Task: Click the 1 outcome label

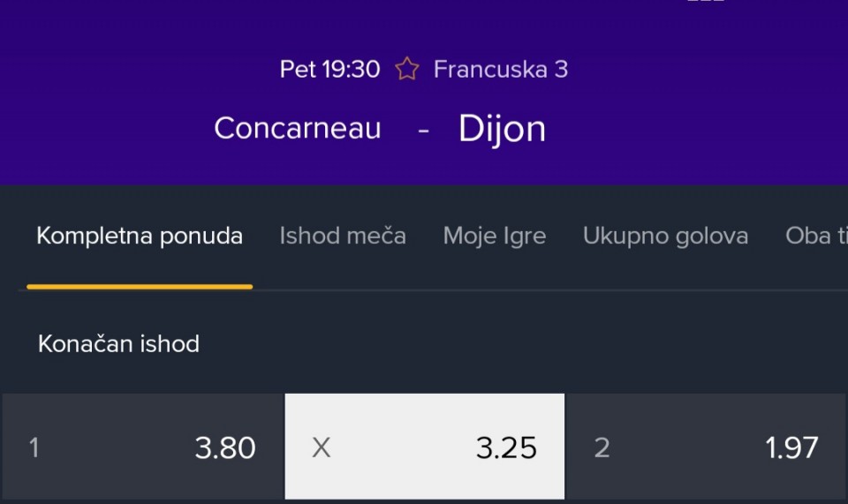Action: (x=34, y=448)
